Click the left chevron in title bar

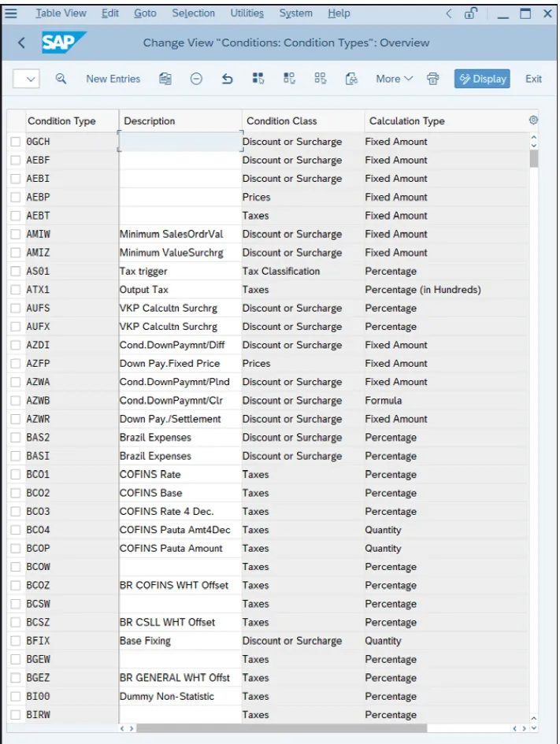(448, 13)
